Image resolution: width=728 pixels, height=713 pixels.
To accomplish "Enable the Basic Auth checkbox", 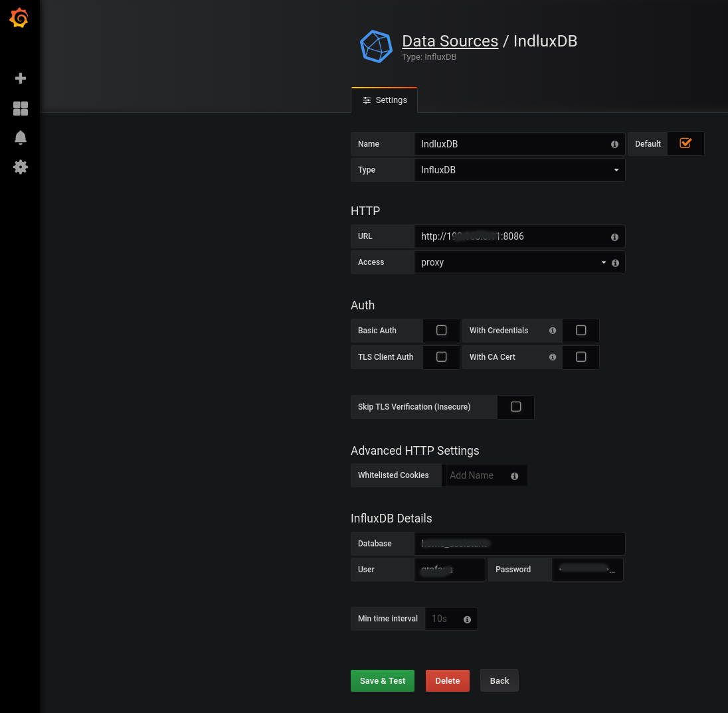I will pos(441,331).
